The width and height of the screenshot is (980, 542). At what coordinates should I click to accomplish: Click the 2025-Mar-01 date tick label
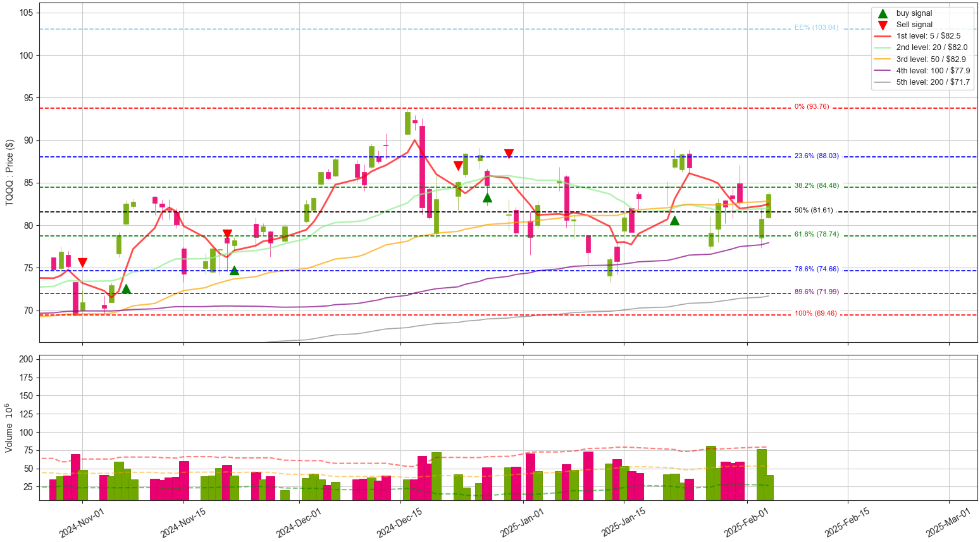click(x=948, y=522)
